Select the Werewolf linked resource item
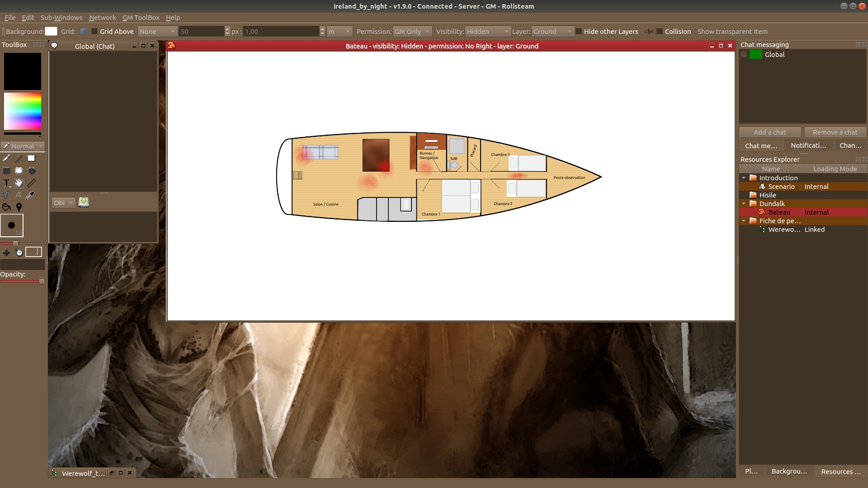 coord(784,230)
